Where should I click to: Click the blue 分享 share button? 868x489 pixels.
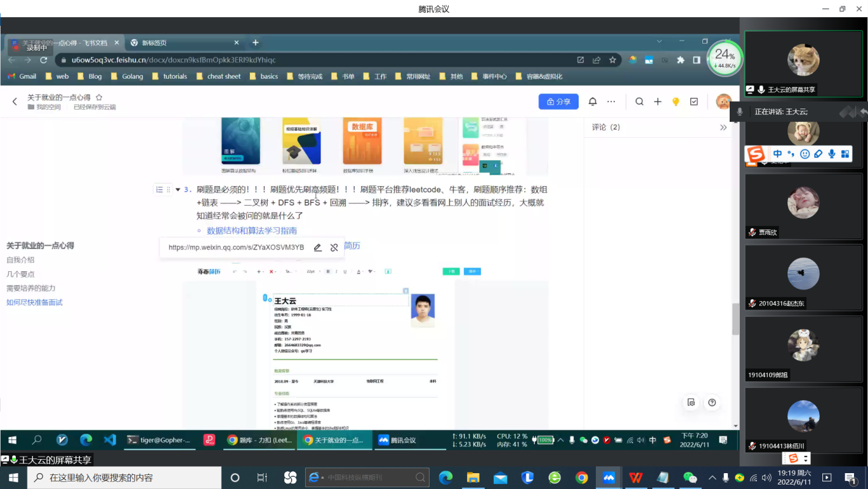click(x=558, y=102)
